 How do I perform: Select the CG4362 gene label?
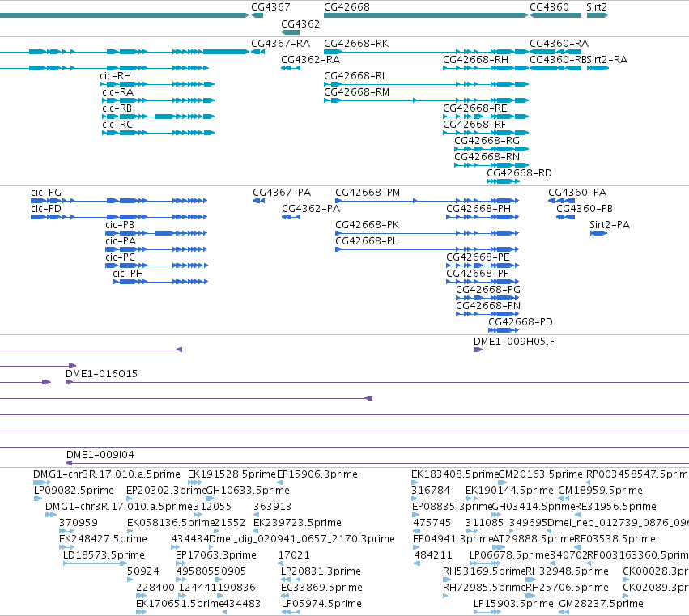click(300, 24)
